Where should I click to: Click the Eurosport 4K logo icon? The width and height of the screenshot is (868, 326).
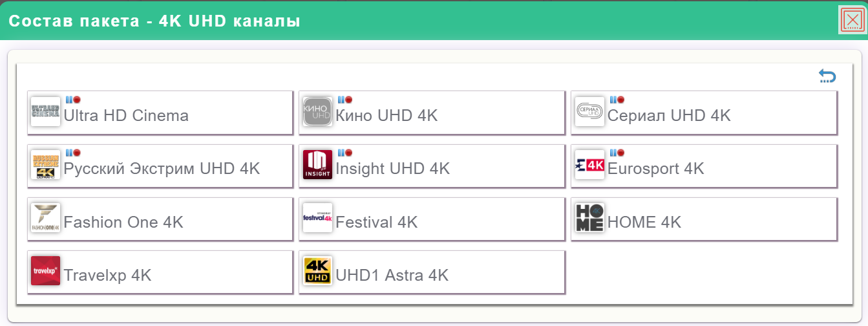pyautogui.click(x=589, y=165)
